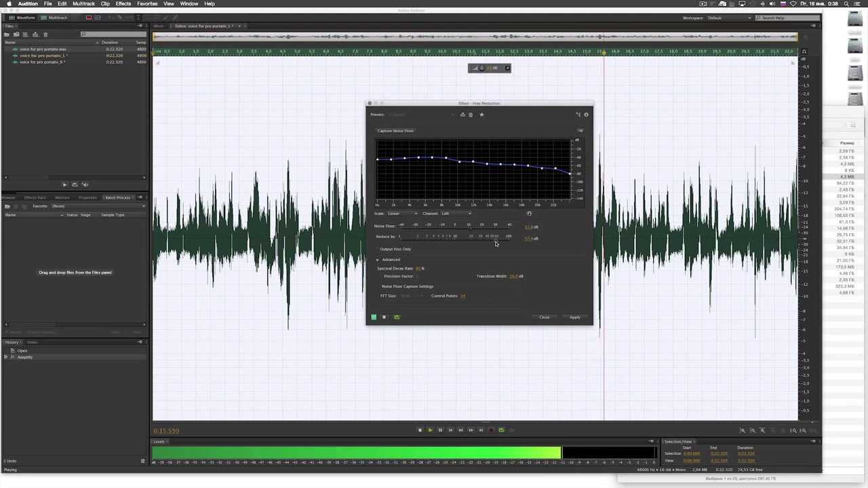This screenshot has width=868, height=488.
Task: Enable Output Hiss Only checkbox
Action: (378, 249)
